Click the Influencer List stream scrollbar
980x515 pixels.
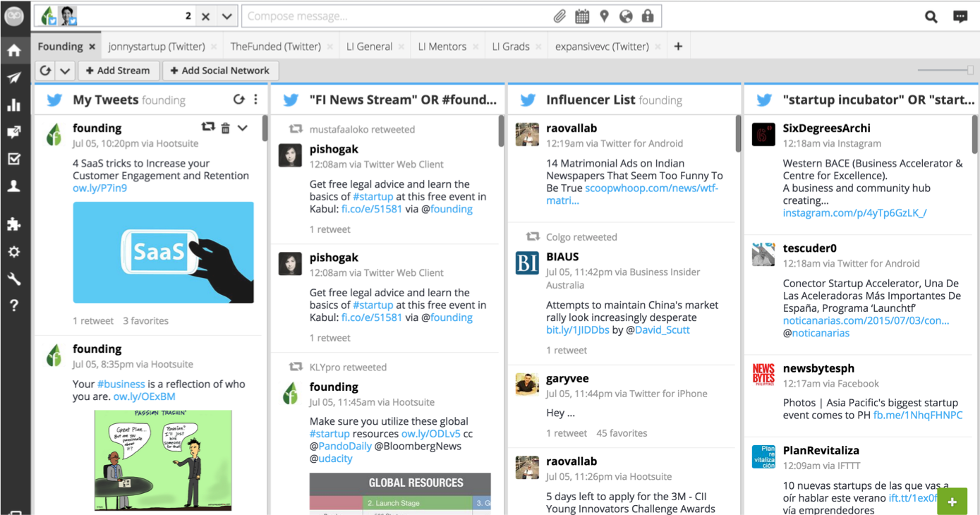738,134
